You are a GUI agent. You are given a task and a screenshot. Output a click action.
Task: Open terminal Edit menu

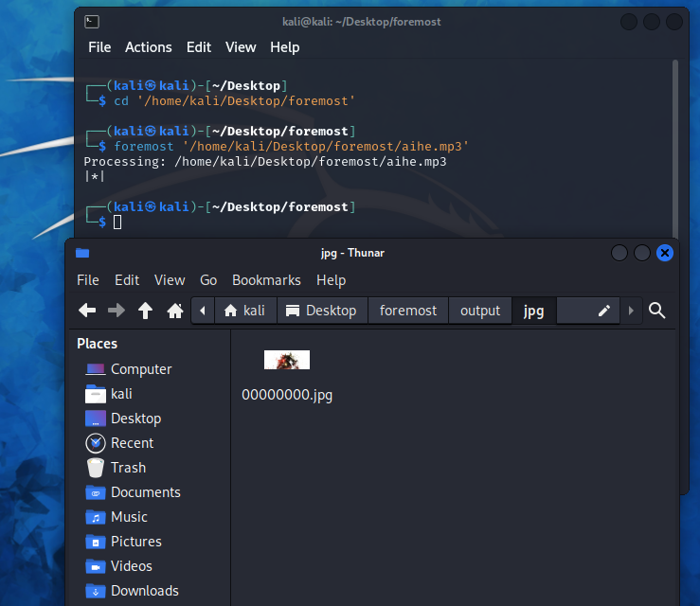[x=199, y=47]
